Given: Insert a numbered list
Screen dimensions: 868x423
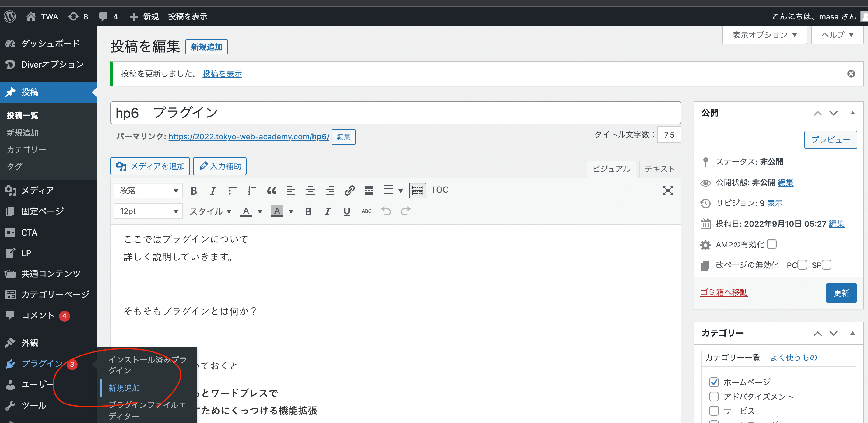Looking at the screenshot, I should pyautogui.click(x=252, y=191).
